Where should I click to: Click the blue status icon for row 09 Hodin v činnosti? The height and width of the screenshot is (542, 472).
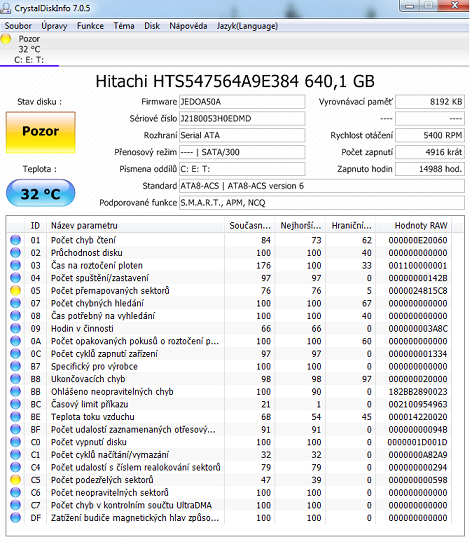point(15,328)
